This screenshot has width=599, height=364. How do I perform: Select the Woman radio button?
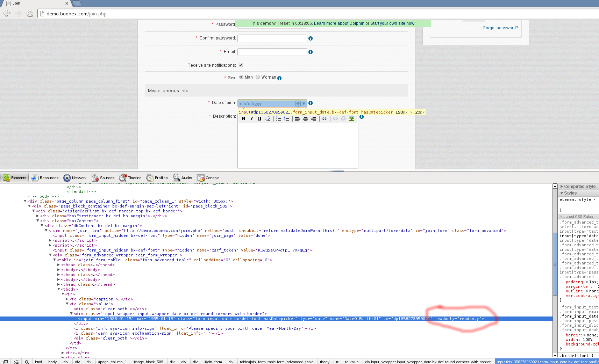(258, 77)
